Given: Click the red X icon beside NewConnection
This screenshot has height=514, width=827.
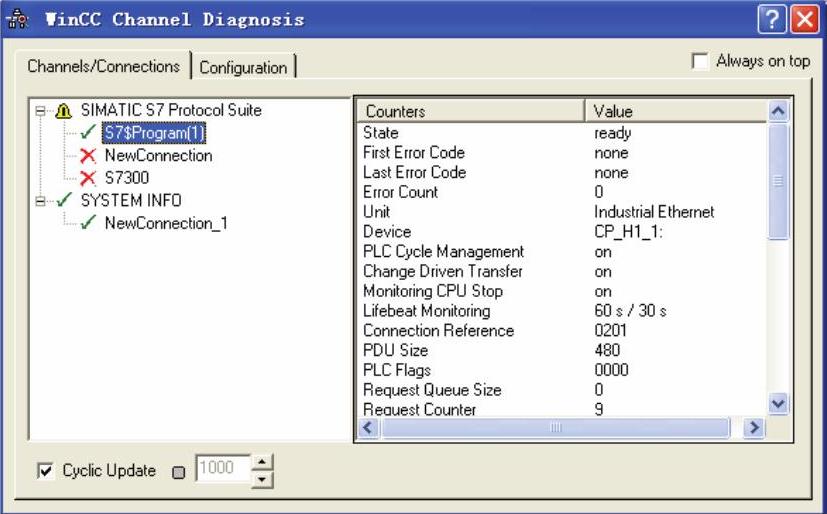Looking at the screenshot, I should pos(88,155).
